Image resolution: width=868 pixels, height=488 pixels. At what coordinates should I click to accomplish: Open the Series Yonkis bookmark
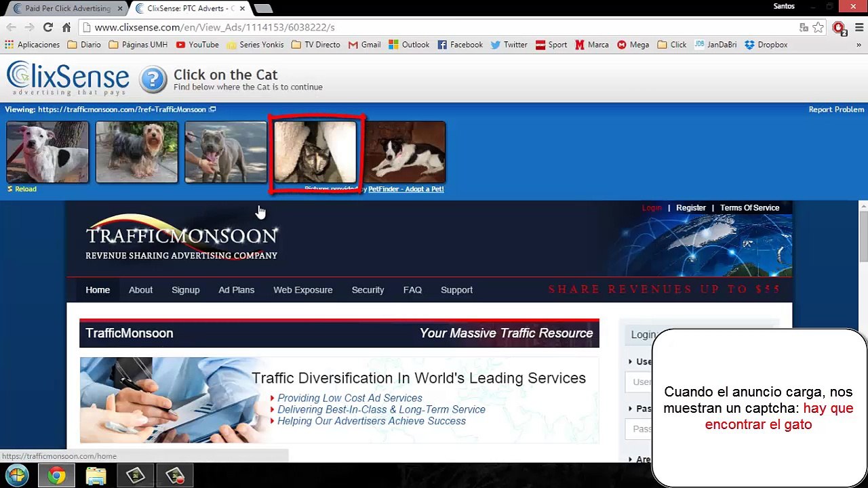(x=255, y=45)
